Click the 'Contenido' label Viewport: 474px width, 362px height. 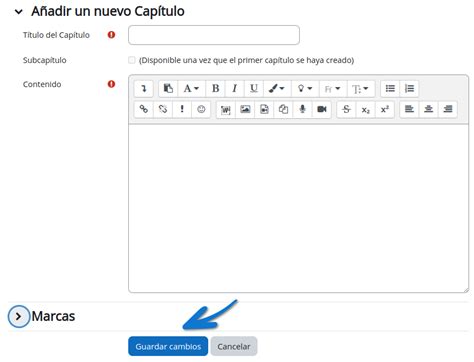click(x=42, y=84)
